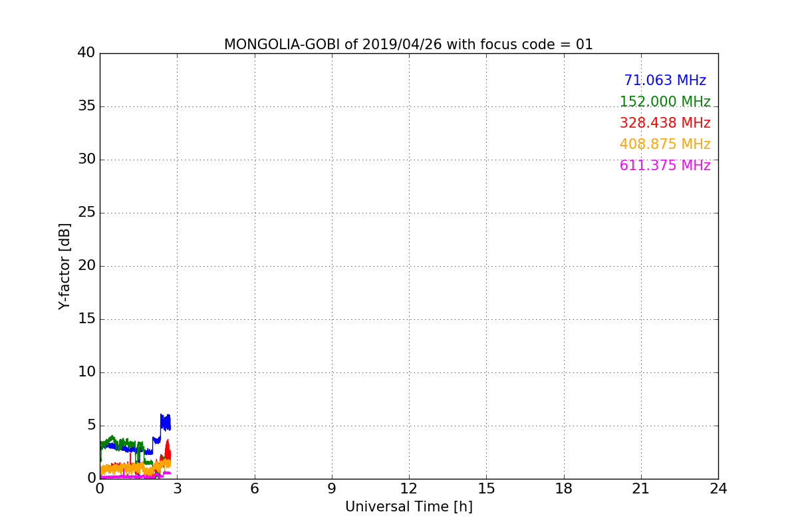Click the x-axis tick label 9
798x532 pixels.
click(332, 489)
